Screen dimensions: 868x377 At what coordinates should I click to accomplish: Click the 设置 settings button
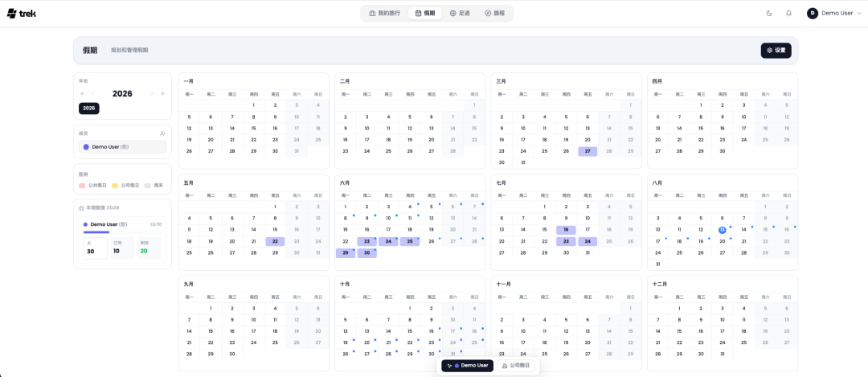tap(776, 51)
